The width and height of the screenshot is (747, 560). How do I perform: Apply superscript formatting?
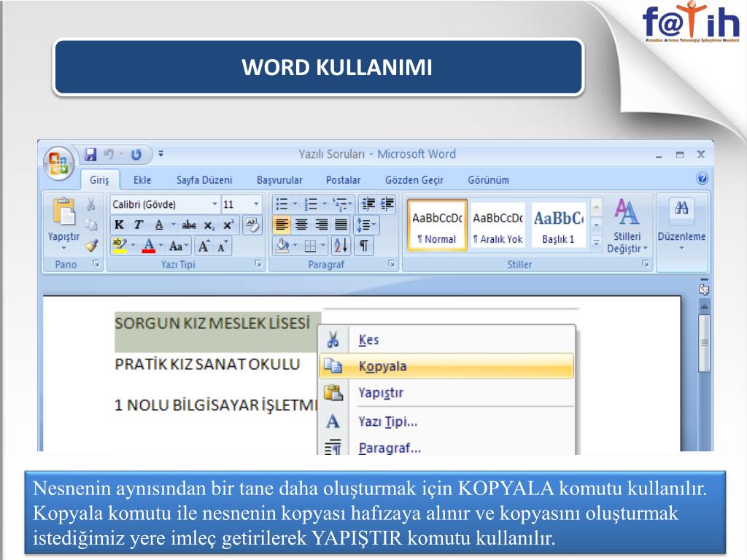click(228, 225)
